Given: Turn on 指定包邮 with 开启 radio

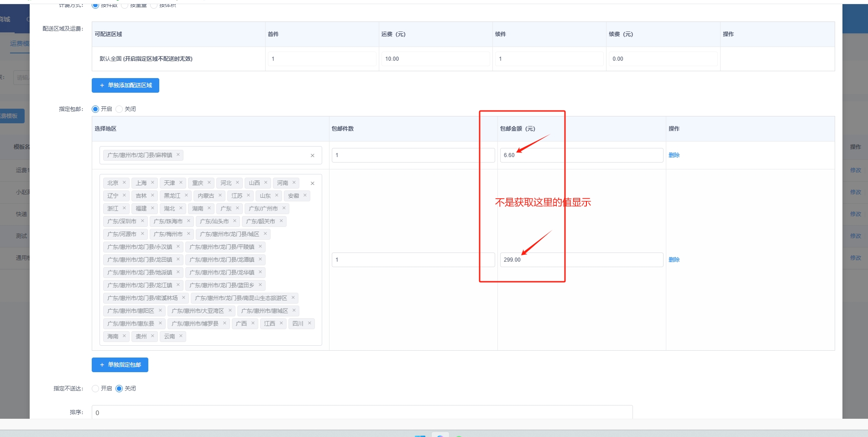Looking at the screenshot, I should [95, 109].
